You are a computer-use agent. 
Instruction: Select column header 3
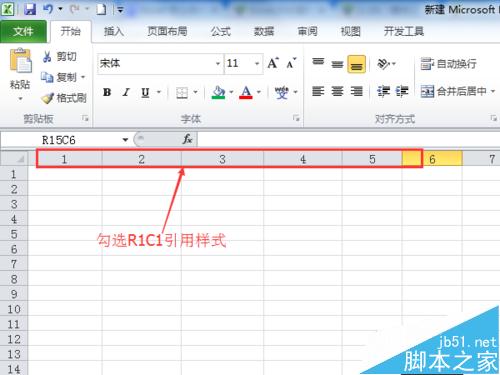click(x=222, y=159)
